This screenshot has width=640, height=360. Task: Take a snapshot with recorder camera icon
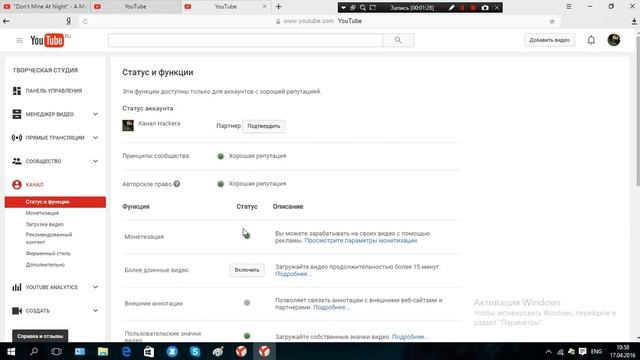[485, 7]
